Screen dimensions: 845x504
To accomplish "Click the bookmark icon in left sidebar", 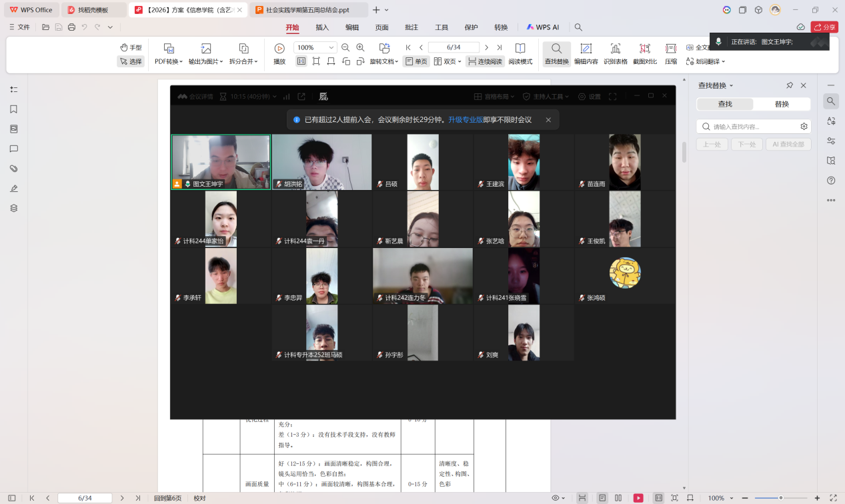I will coord(13,109).
